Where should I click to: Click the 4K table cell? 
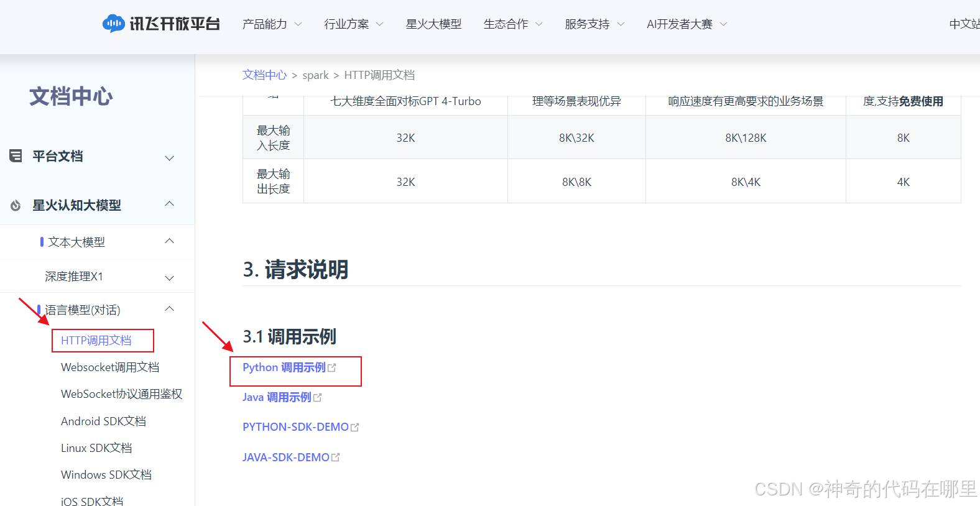tap(904, 182)
